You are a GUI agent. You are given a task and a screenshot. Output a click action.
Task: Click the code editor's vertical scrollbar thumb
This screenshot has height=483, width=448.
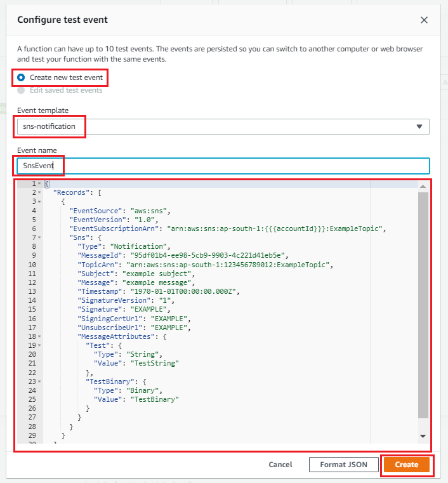point(423,305)
